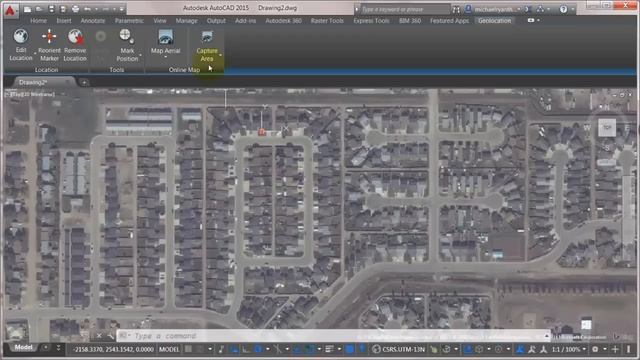The width and height of the screenshot is (640, 360).
Task: Open the Capture Area dropdown arrow
Action: pos(220,55)
